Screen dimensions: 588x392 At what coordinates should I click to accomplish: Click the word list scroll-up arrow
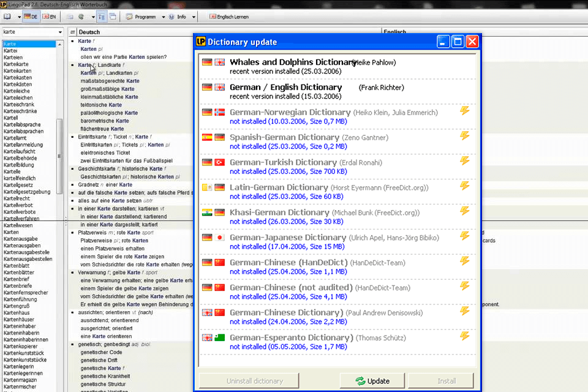[59, 45]
